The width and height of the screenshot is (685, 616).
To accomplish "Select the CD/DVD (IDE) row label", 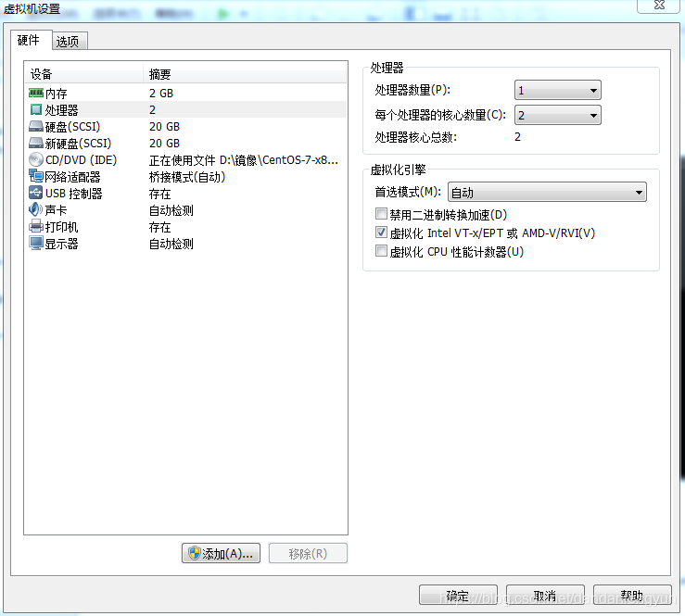I will [x=81, y=160].
